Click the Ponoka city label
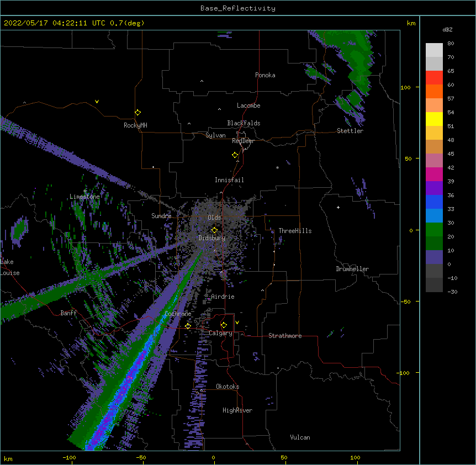 point(265,75)
